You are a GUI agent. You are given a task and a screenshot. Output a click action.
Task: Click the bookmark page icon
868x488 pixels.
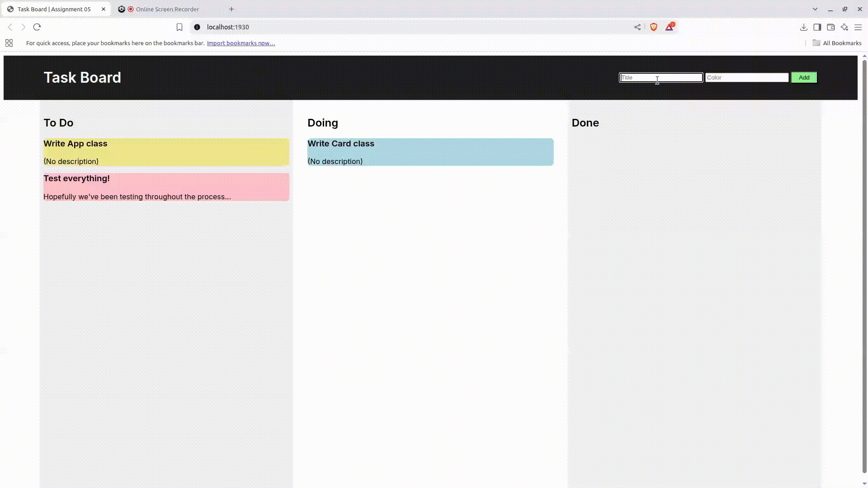pyautogui.click(x=179, y=27)
